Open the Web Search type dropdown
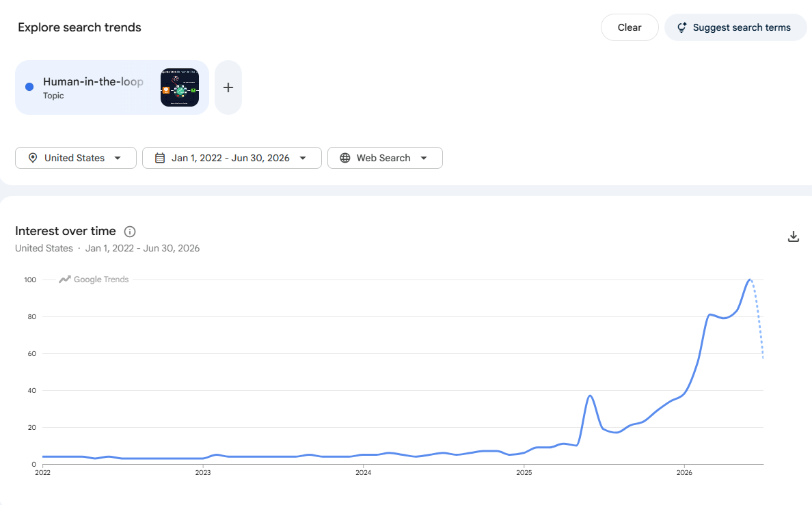The width and height of the screenshot is (812, 505). coord(385,158)
